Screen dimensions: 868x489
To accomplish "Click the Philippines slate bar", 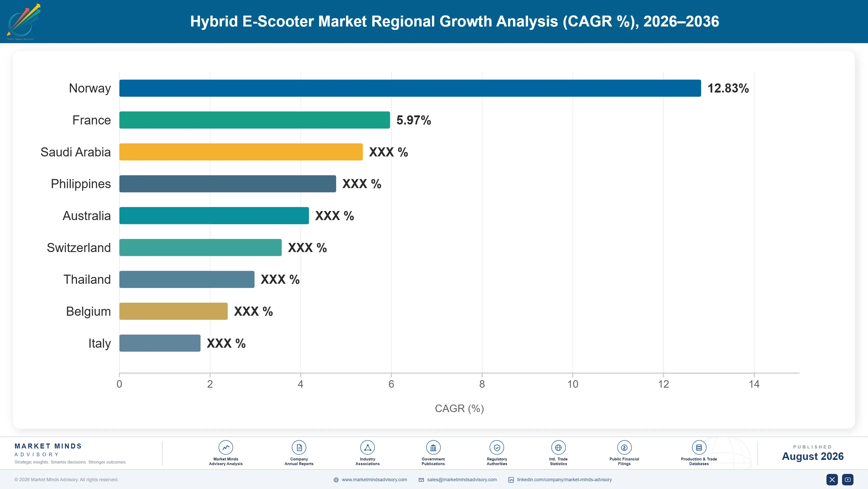I will click(228, 184).
